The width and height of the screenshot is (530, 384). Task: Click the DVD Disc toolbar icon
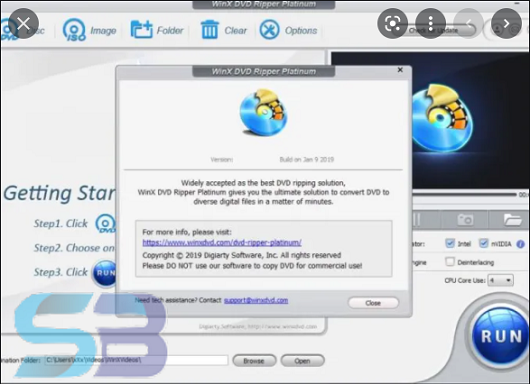click(x=8, y=30)
